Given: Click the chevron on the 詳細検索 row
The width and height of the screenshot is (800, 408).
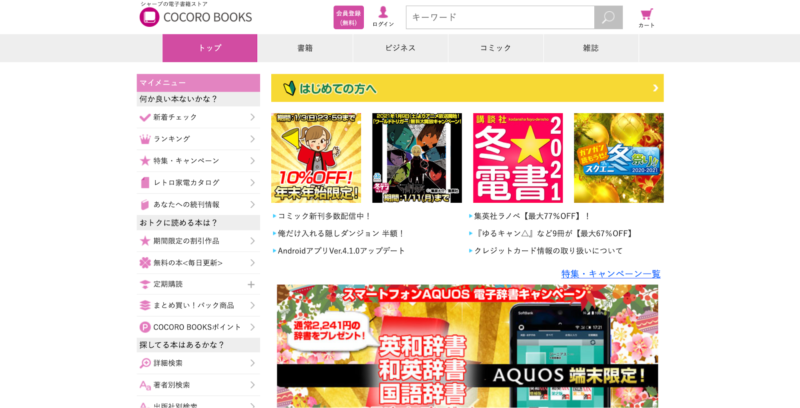Looking at the screenshot, I should coord(253,363).
